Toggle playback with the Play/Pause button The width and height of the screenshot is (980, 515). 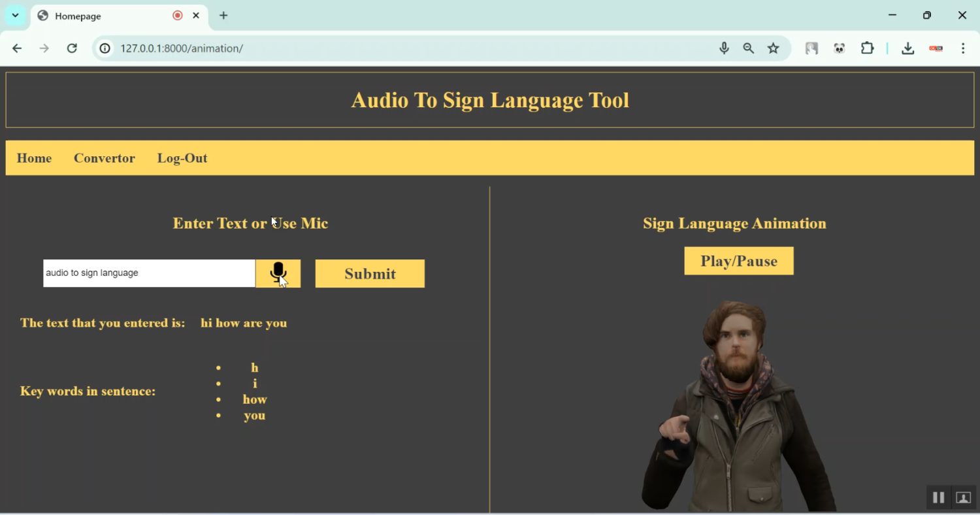(x=738, y=260)
